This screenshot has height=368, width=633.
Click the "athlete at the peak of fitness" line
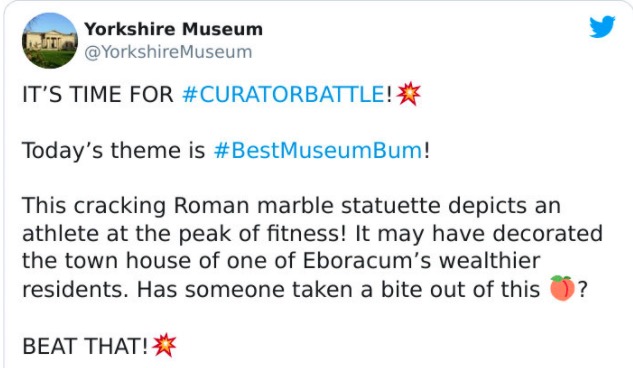[184, 234]
